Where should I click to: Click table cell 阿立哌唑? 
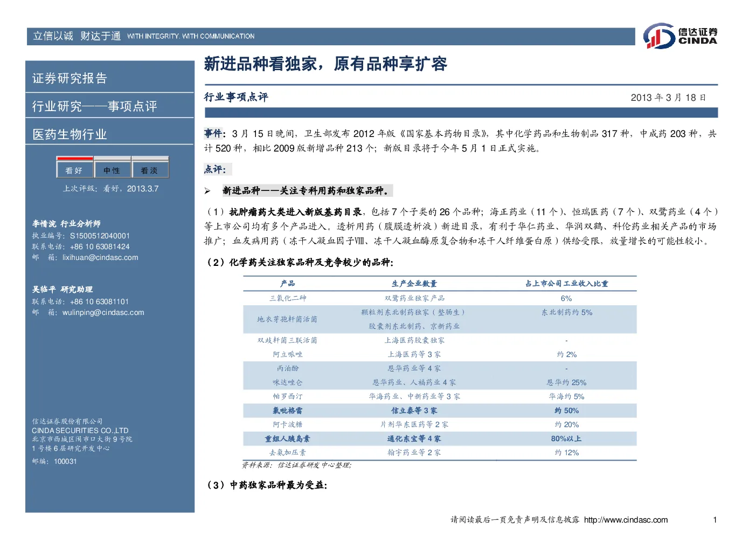[288, 354]
